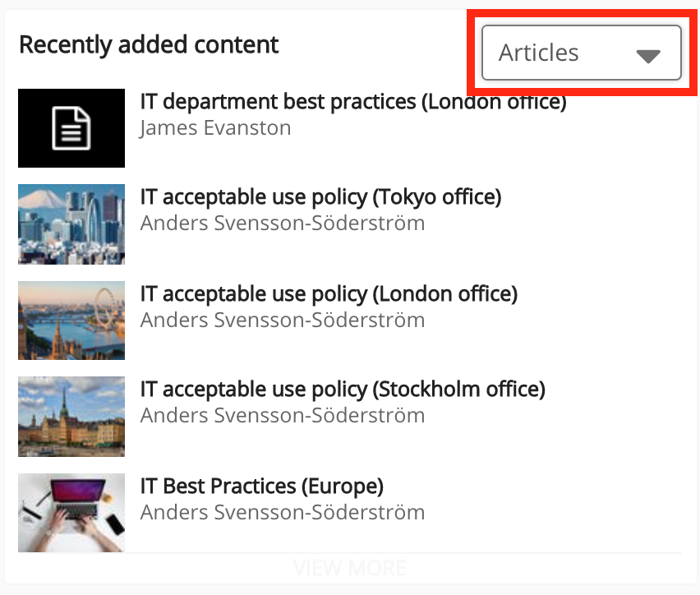The image size is (700, 595).
Task: Click the document icon on the first article
Action: click(71, 128)
